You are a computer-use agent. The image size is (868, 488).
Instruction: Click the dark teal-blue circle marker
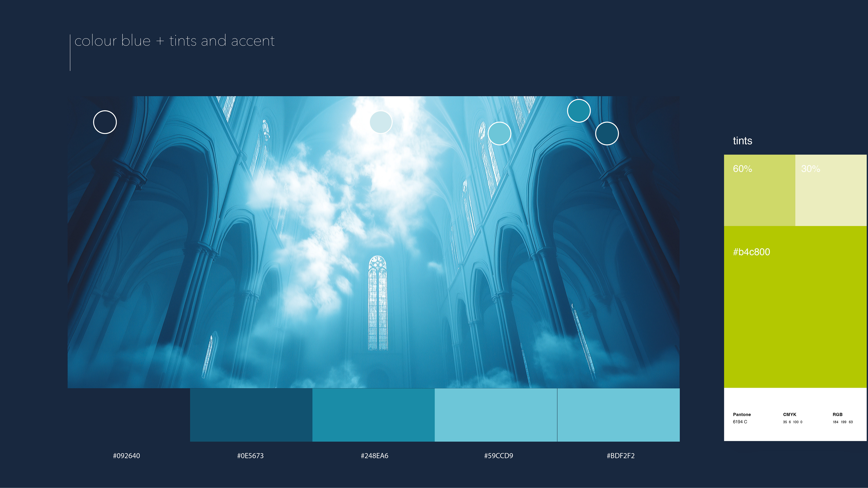(607, 133)
